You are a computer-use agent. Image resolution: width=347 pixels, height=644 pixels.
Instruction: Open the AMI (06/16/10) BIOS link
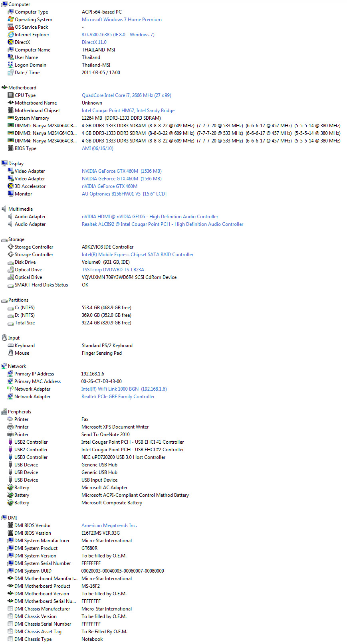[x=97, y=148]
